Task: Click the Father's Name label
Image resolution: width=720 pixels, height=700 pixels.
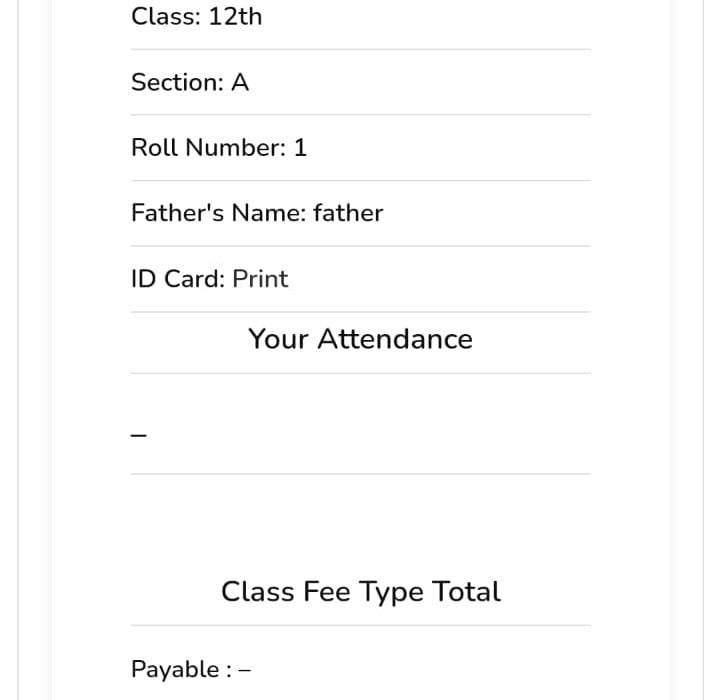Action: point(217,213)
